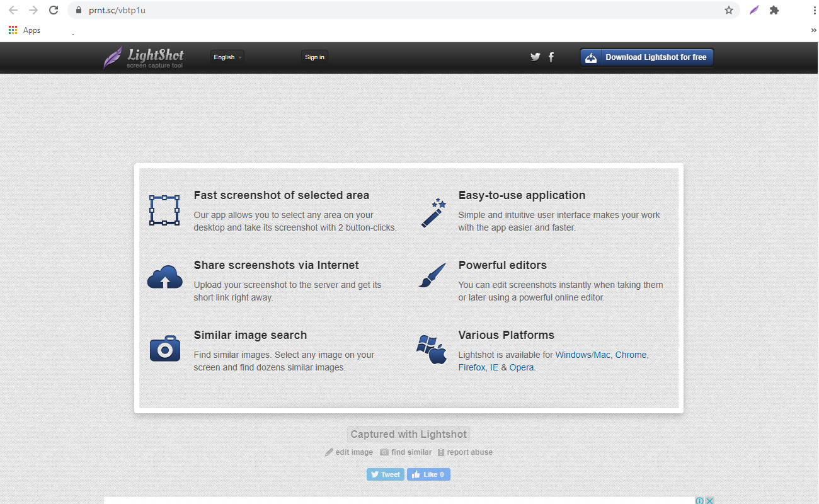This screenshot has height=504, width=819.
Task: Open the Firefox platform link
Action: tap(472, 367)
